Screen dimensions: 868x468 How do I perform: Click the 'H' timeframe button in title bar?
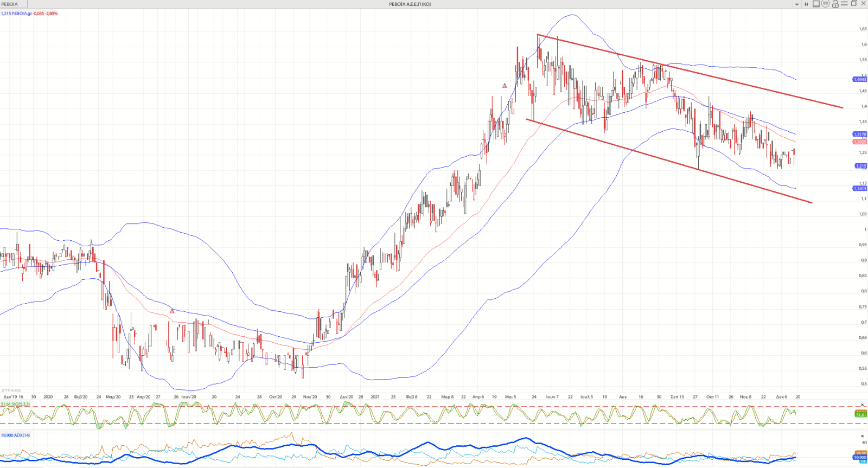(x=806, y=4)
